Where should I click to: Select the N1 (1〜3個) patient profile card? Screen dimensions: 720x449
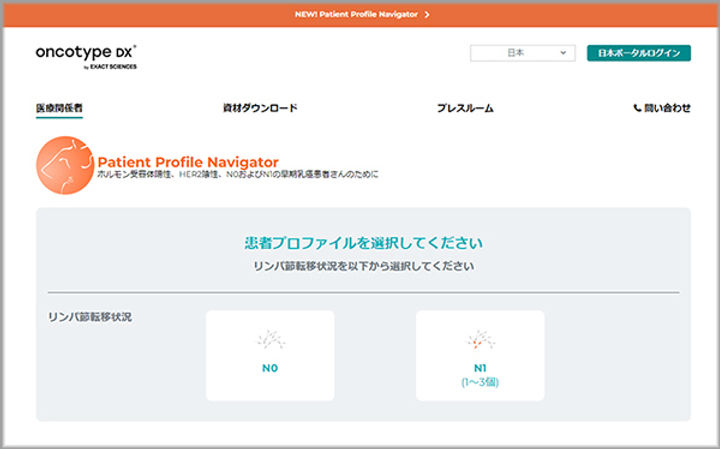click(480, 355)
